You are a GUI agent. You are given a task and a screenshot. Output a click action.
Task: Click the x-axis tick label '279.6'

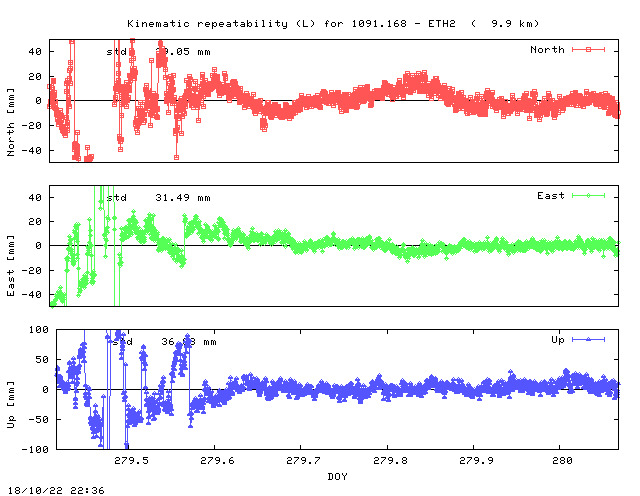(217, 460)
